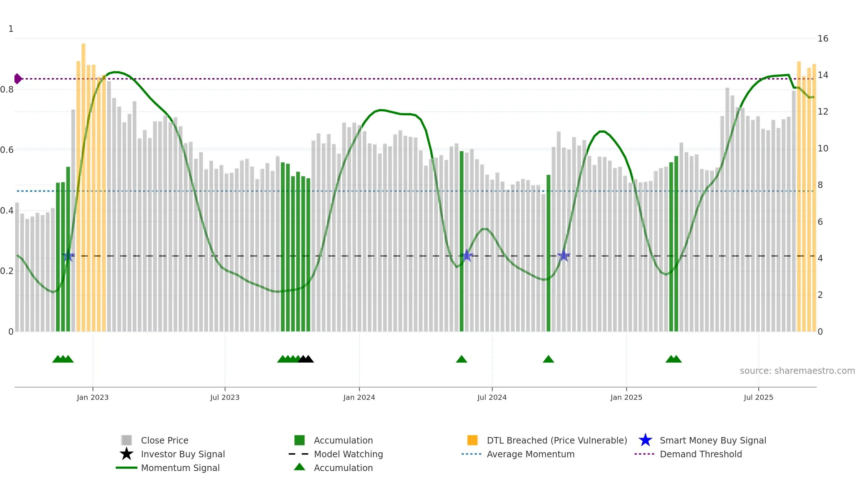Click the purple diamond Demand Threshold marker
868x488 pixels.
click(x=18, y=78)
